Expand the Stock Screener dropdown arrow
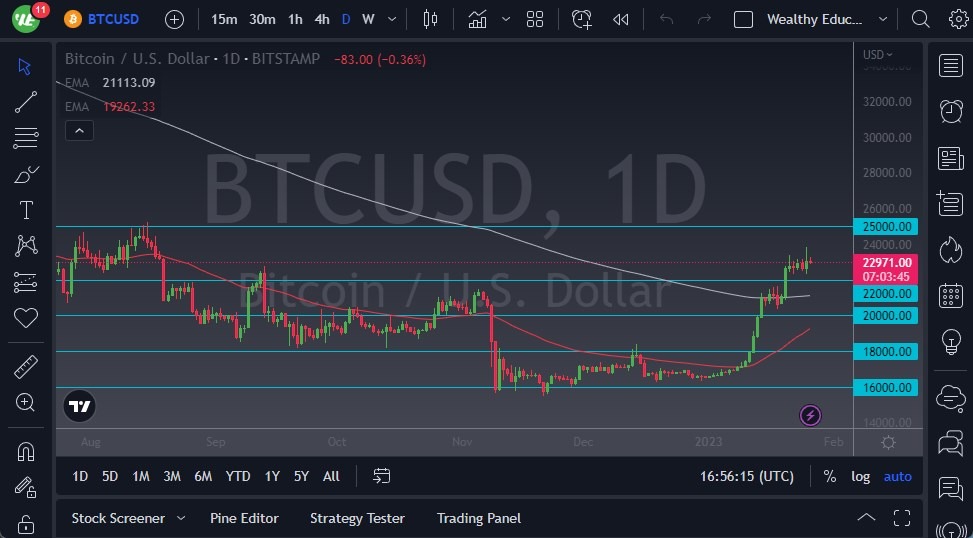This screenshot has width=973, height=538. pyautogui.click(x=181, y=518)
